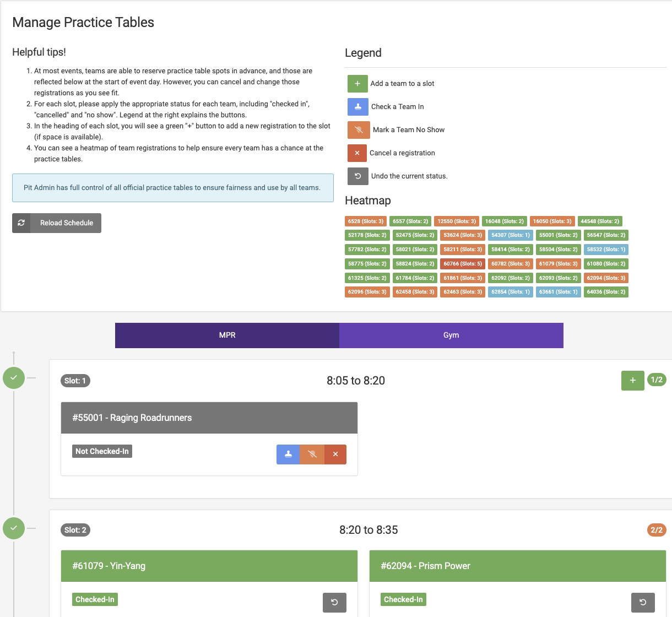Screen dimensions: 672x617
Task: Click the Slot 1 green checkmark circle
Action: point(14,378)
